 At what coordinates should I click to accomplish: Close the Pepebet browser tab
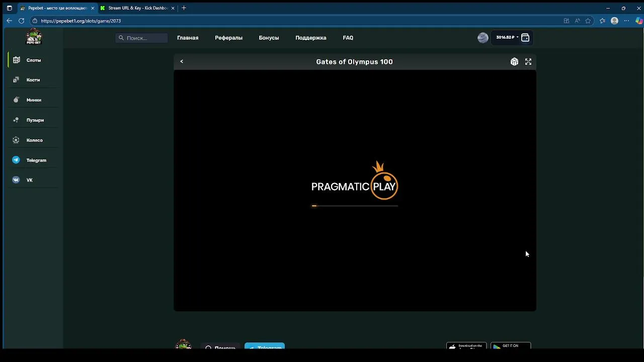pos(93,8)
